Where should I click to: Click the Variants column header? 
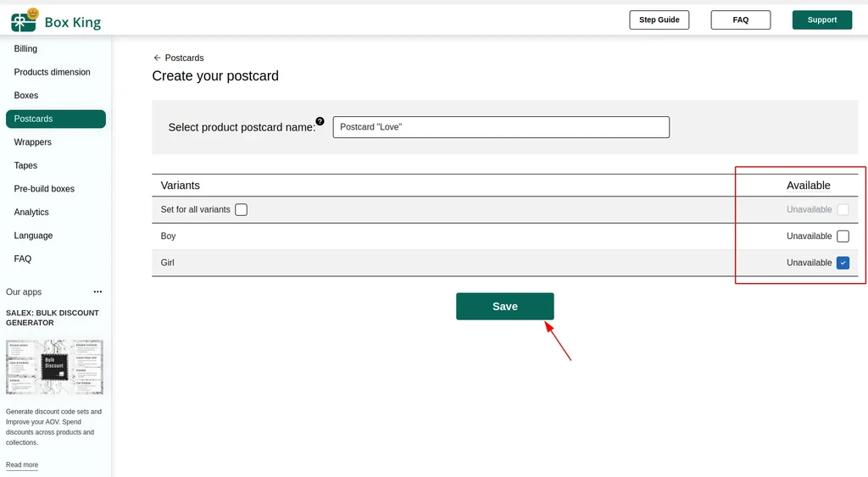pyautogui.click(x=180, y=186)
